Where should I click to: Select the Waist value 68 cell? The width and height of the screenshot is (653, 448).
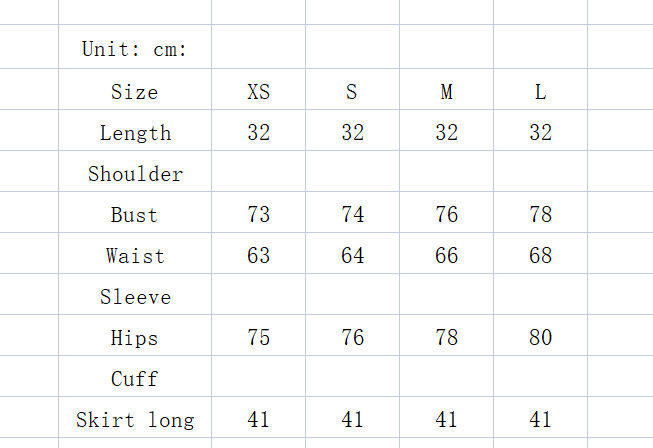[x=540, y=256]
